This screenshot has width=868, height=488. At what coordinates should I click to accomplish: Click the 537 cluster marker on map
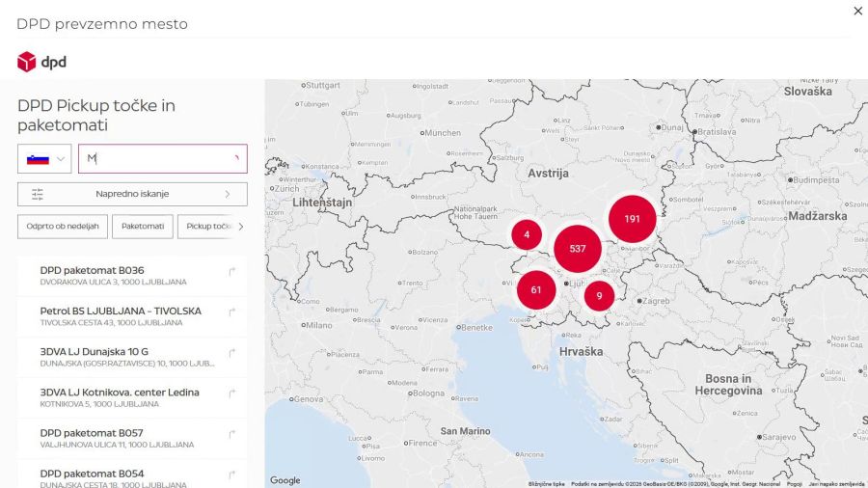pyautogui.click(x=578, y=249)
